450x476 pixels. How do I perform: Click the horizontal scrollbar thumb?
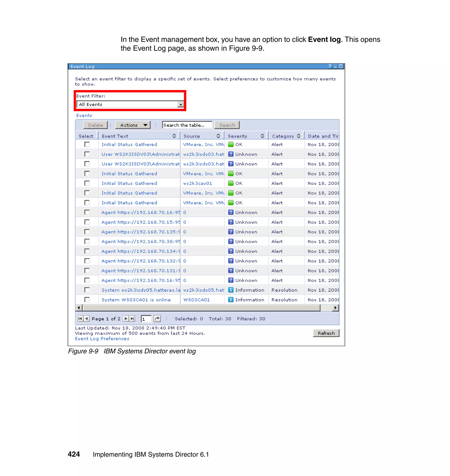click(201, 308)
